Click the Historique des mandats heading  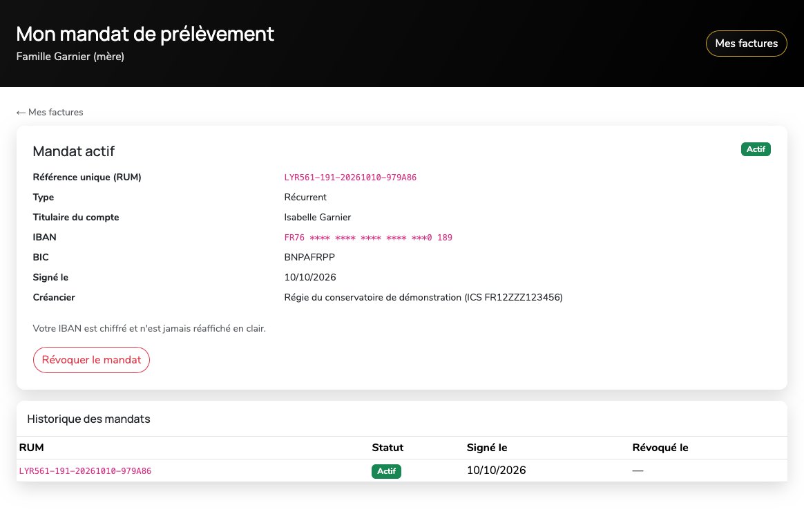pos(88,419)
